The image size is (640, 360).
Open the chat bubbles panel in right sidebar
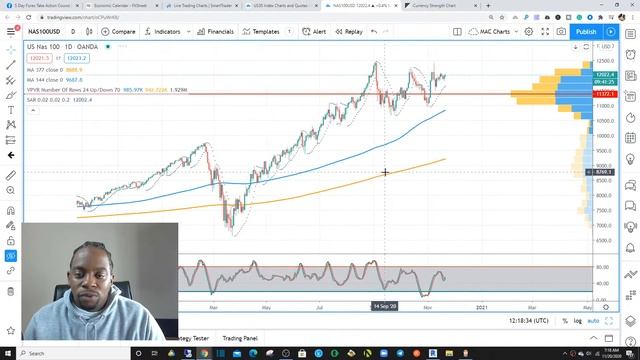pyautogui.click(x=631, y=185)
